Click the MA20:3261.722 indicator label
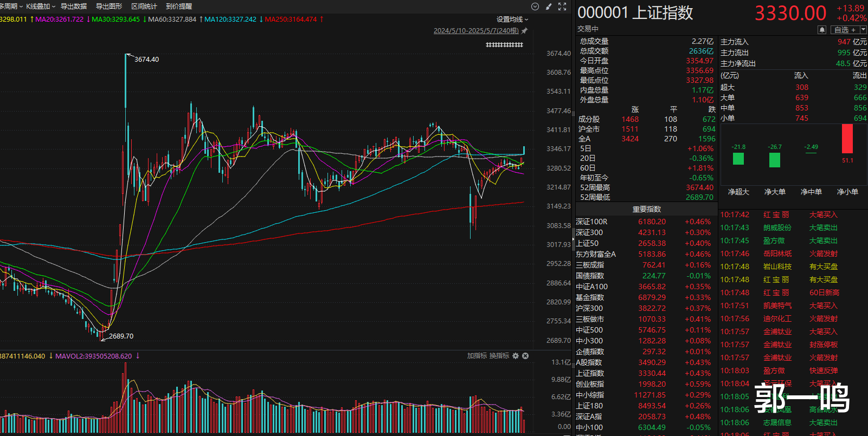This screenshot has width=868, height=436. (x=60, y=19)
